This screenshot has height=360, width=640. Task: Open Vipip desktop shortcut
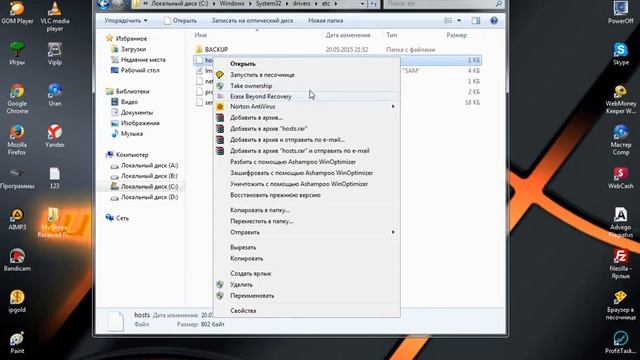(55, 53)
